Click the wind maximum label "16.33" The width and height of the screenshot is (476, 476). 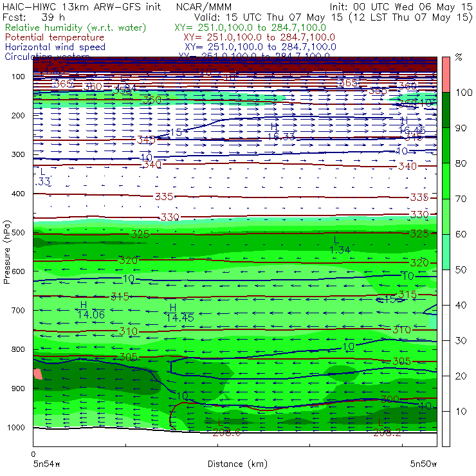click(281, 137)
